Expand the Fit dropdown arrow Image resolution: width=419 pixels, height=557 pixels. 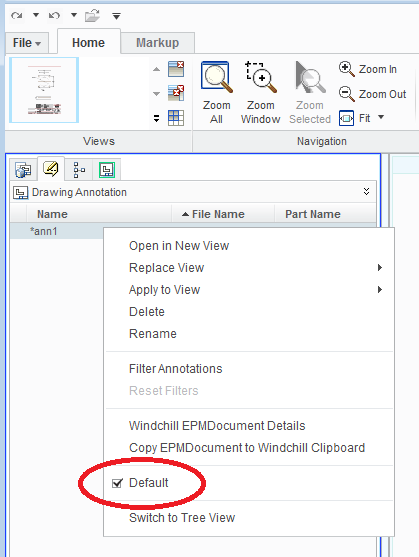coord(381,117)
